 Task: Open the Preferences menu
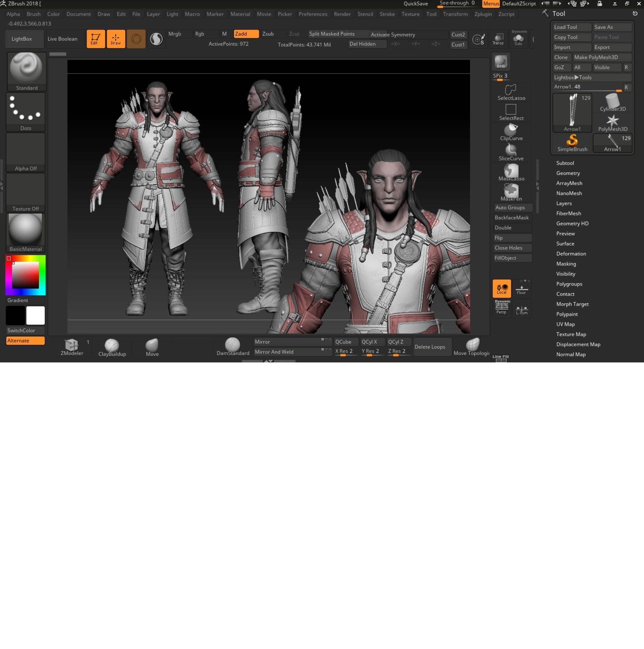pos(313,14)
